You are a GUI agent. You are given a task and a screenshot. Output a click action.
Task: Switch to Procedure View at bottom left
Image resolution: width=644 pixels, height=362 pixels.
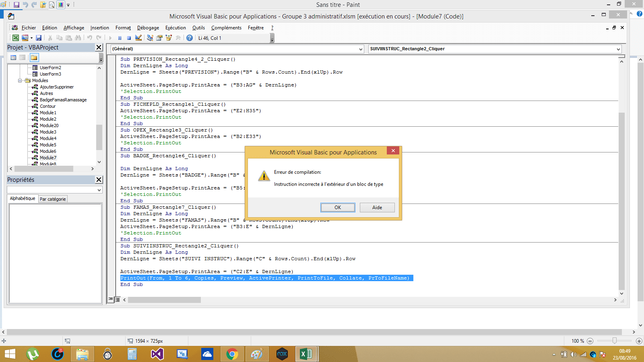(x=111, y=300)
